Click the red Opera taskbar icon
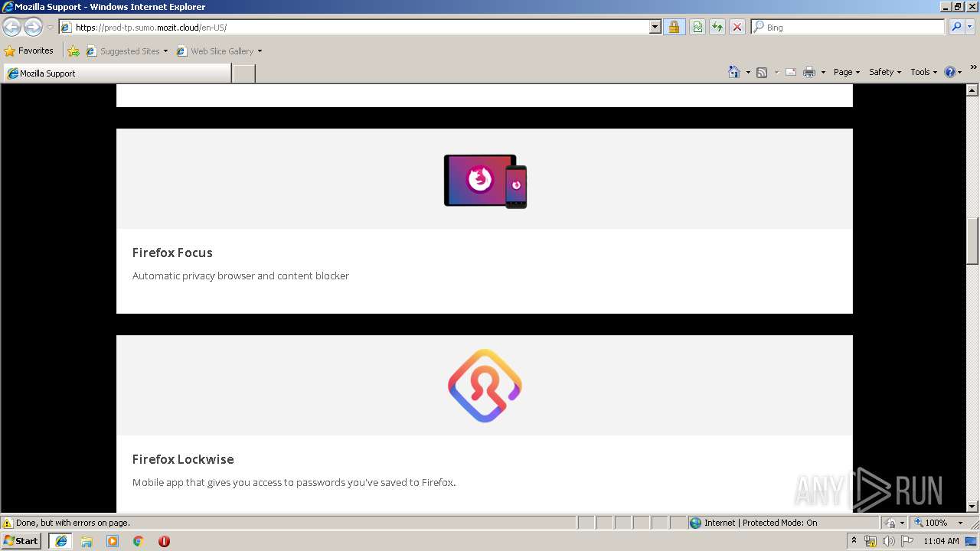980x551 pixels. [x=164, y=541]
